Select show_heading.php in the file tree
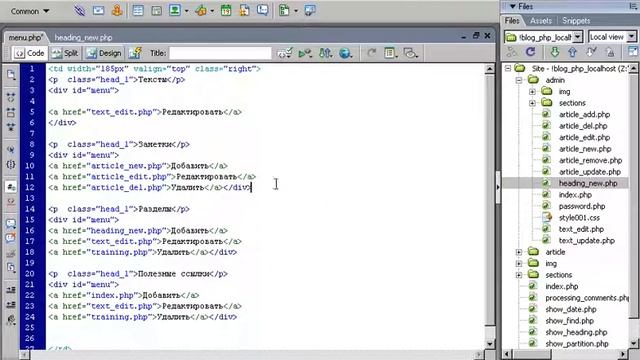Viewport: 640px width, 360px height. click(x=576, y=332)
